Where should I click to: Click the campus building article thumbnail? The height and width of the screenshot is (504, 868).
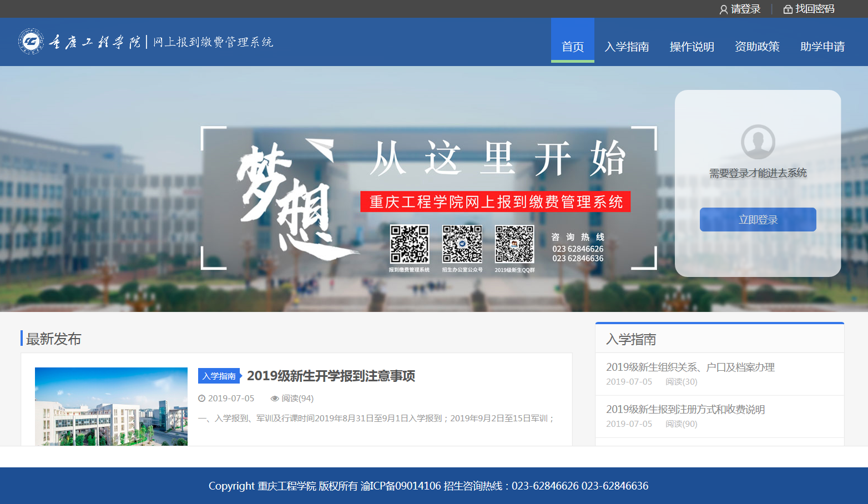[111, 406]
